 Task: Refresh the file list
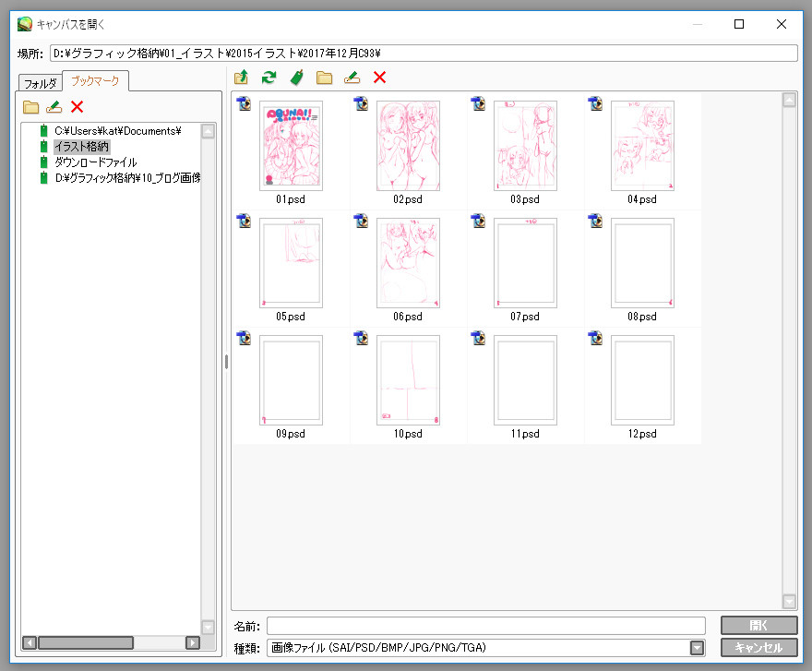(269, 78)
